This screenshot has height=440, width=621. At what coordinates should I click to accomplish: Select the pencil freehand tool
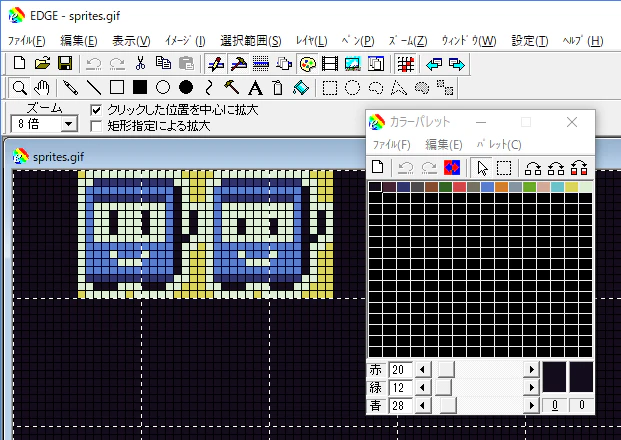point(70,88)
